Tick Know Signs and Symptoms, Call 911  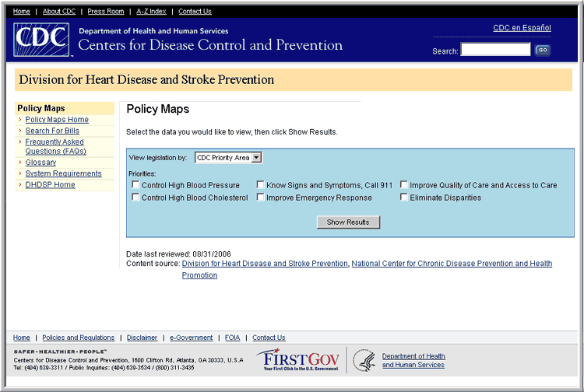(261, 185)
